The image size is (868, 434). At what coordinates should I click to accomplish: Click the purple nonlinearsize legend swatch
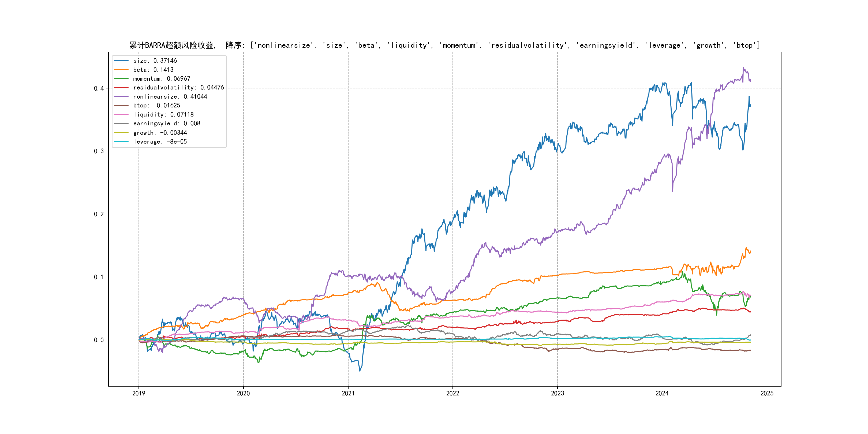(x=121, y=97)
